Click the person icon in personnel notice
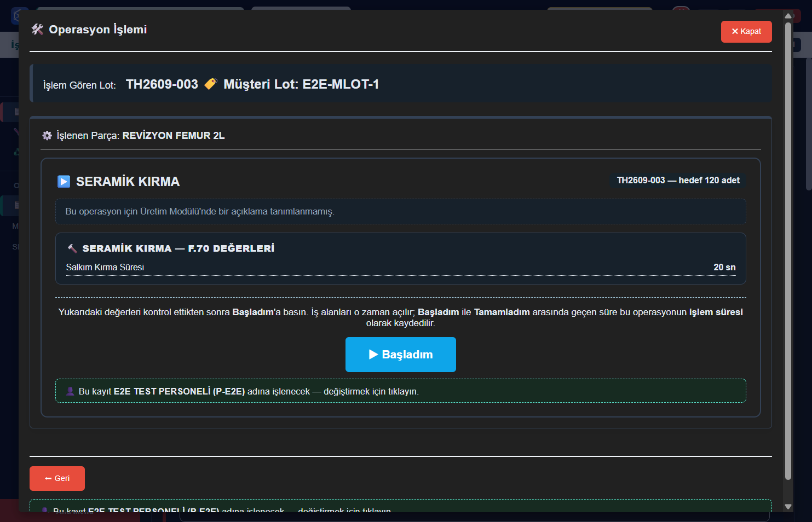Screen dimensions: 812x522 [70, 391]
